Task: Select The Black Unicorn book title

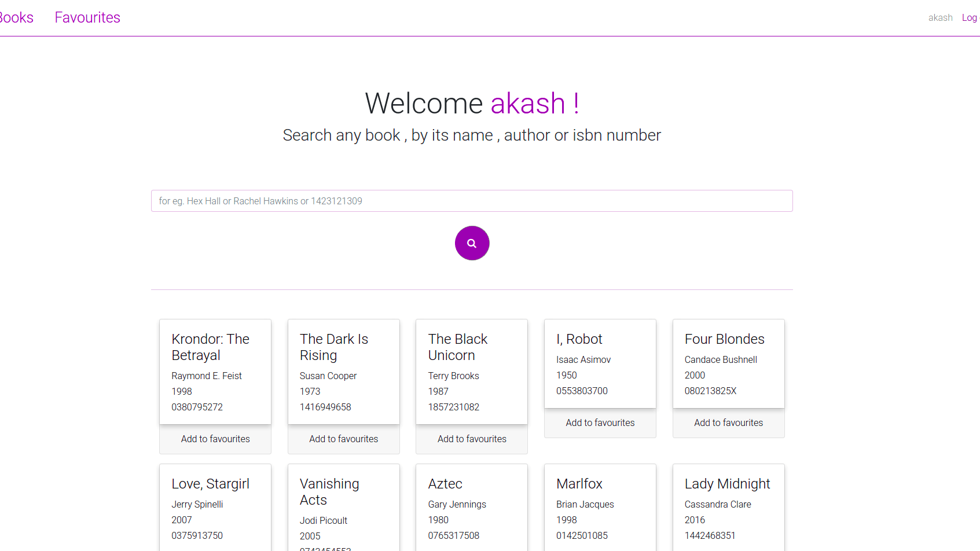Action: point(458,347)
